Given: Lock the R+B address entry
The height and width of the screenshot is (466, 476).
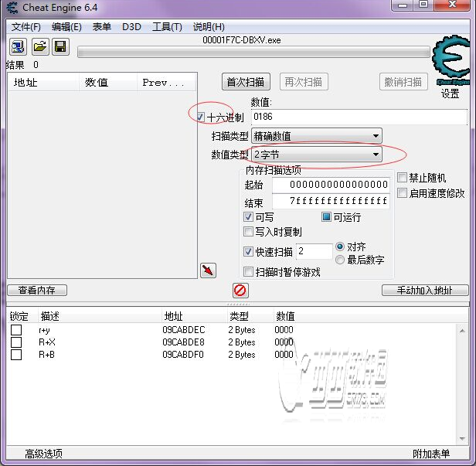Looking at the screenshot, I should [16, 355].
